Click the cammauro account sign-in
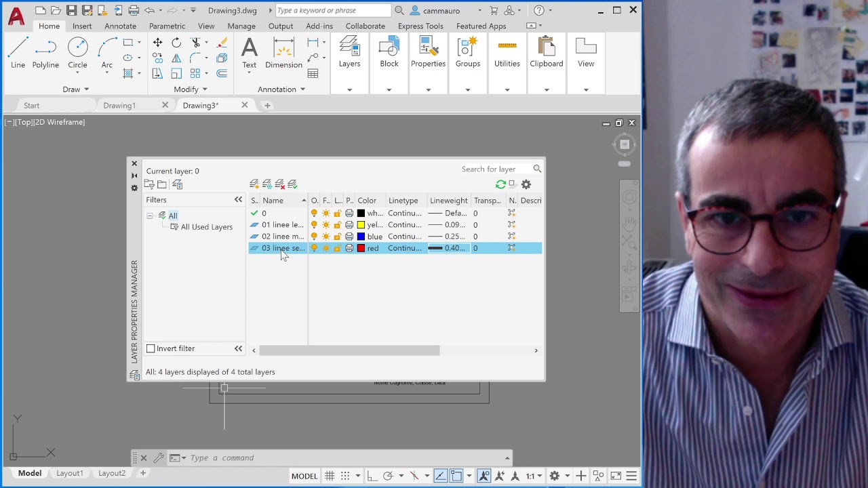This screenshot has width=868, height=488. tap(441, 10)
